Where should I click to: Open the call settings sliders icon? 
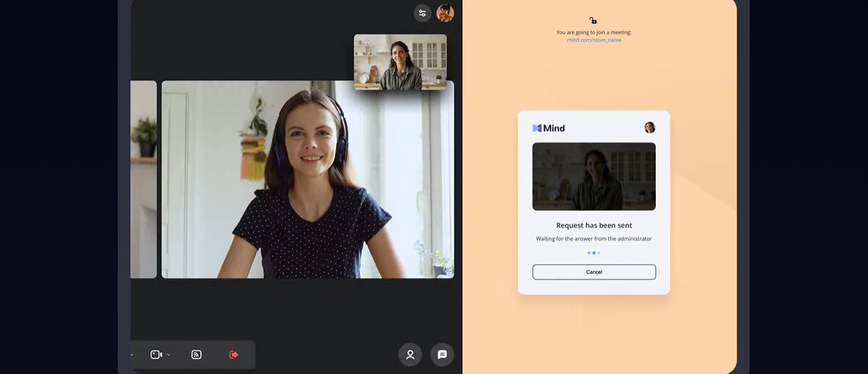tap(422, 13)
